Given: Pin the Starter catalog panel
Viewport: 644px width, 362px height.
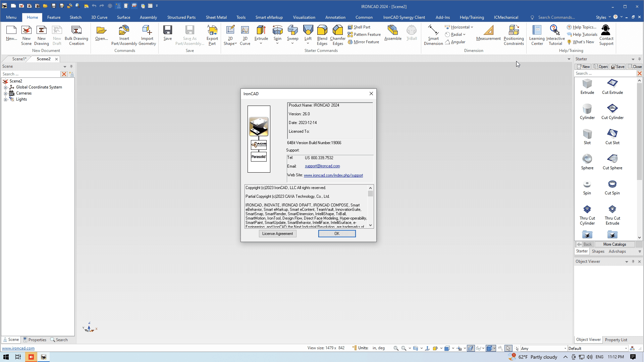Looking at the screenshot, I should [639, 59].
